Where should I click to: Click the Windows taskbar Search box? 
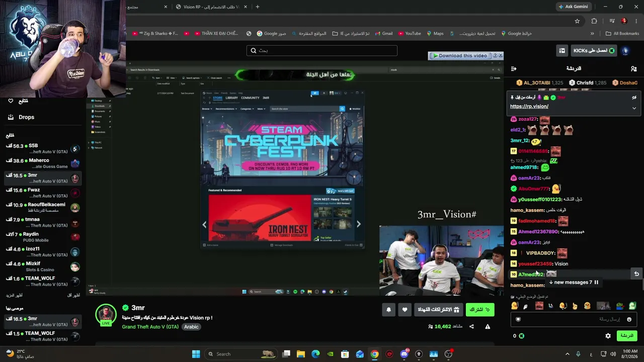pyautogui.click(x=242, y=354)
